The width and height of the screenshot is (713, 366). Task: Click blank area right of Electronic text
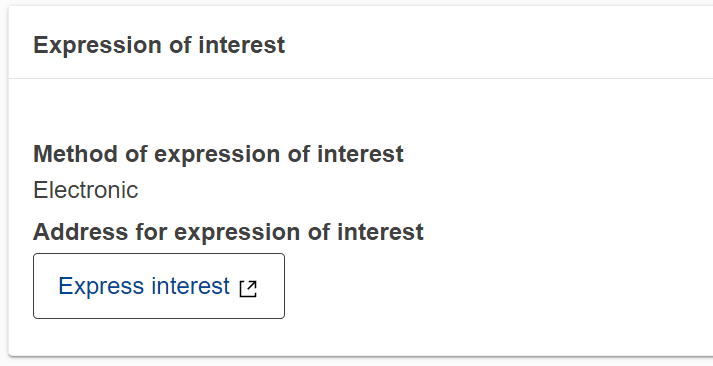(x=409, y=190)
